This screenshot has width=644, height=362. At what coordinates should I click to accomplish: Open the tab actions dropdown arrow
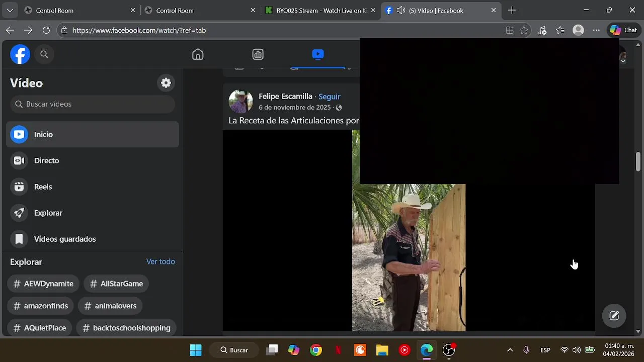click(10, 11)
